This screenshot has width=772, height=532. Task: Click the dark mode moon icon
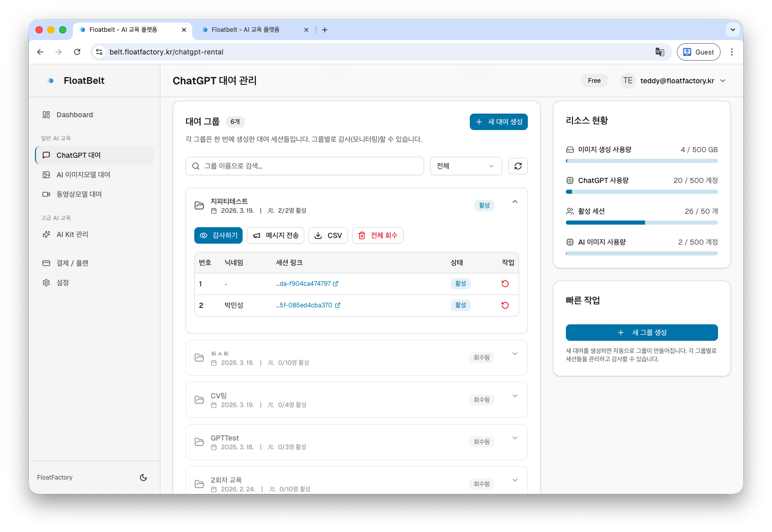tap(143, 477)
